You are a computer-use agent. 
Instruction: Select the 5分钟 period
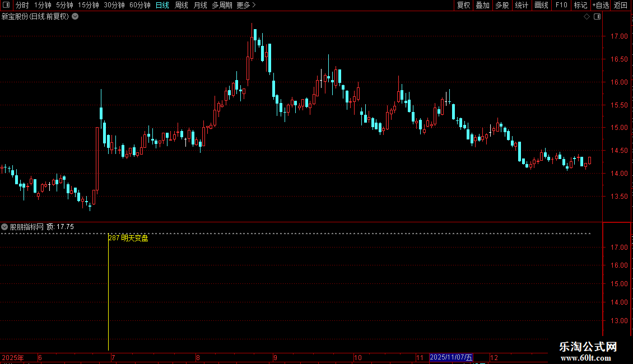[64, 5]
